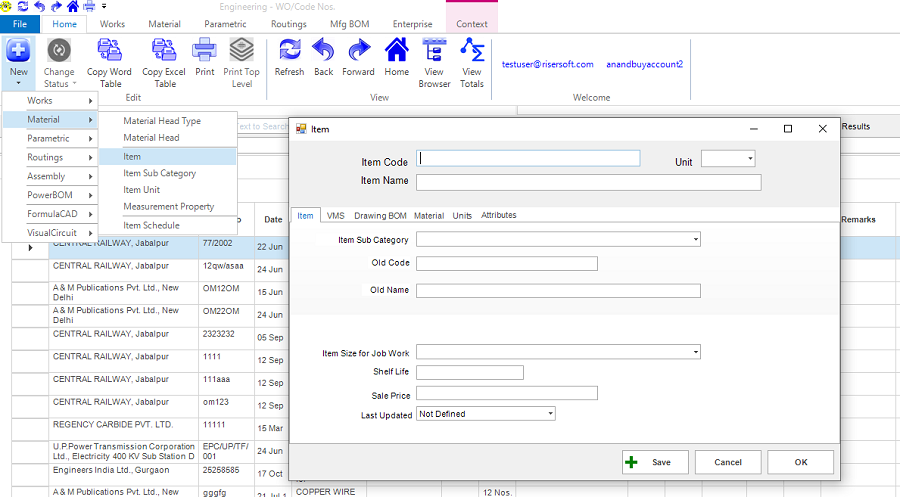Click into the Item Name text field

click(x=588, y=182)
